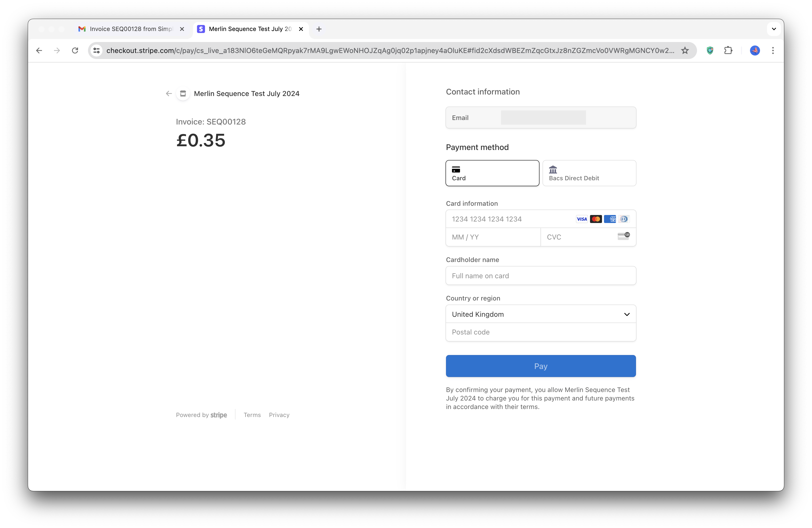Click the MM / YY expiry field

click(x=493, y=237)
